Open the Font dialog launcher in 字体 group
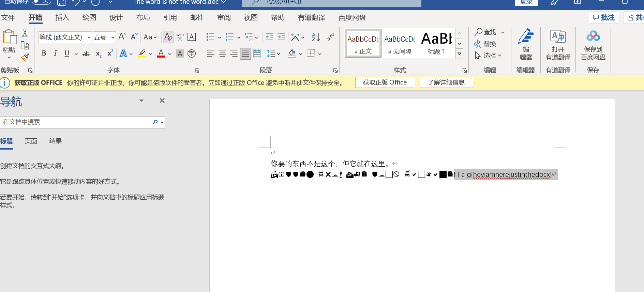The width and height of the screenshot is (644, 292). [x=197, y=71]
